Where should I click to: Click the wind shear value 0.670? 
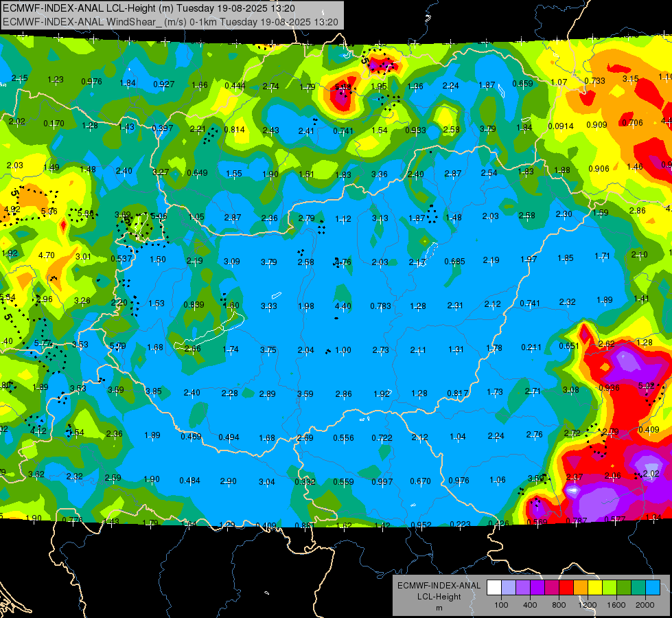pos(420,481)
